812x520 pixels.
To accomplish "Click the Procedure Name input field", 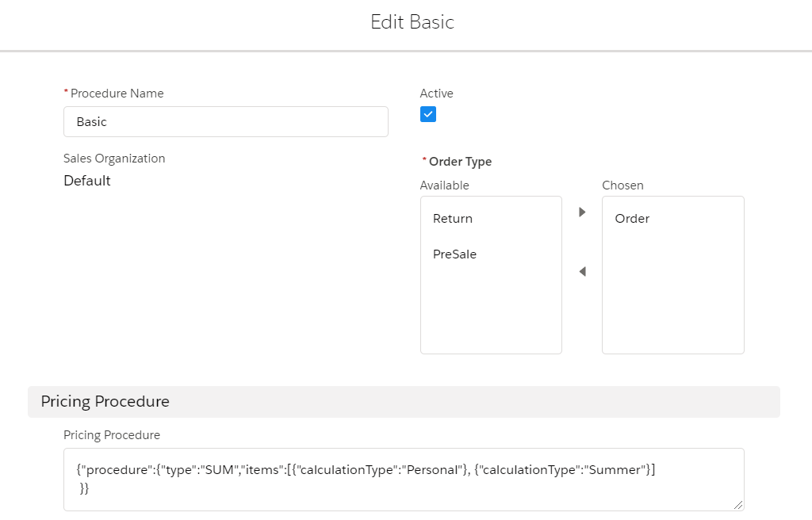I will (x=225, y=122).
